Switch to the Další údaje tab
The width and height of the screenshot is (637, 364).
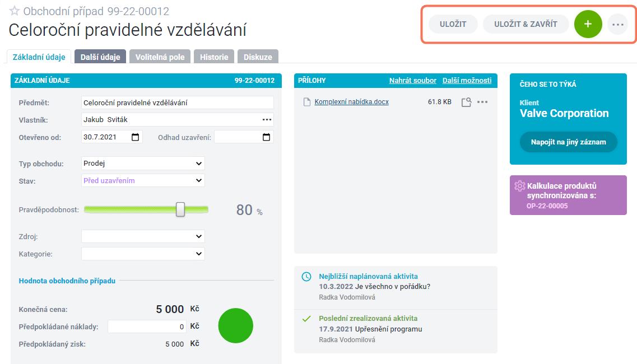[100, 57]
